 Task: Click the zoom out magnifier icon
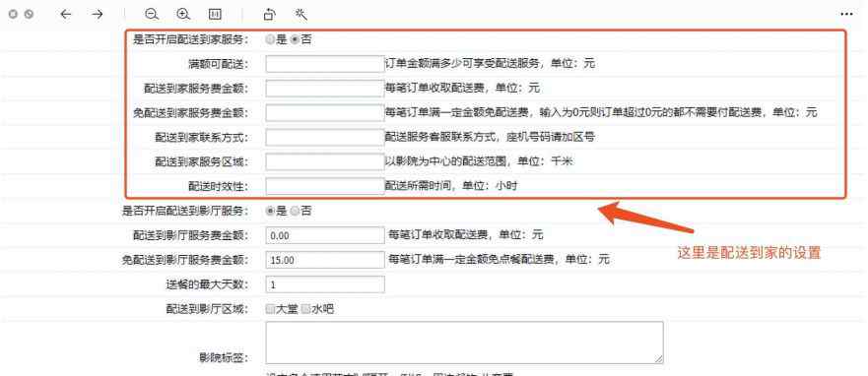tap(152, 15)
